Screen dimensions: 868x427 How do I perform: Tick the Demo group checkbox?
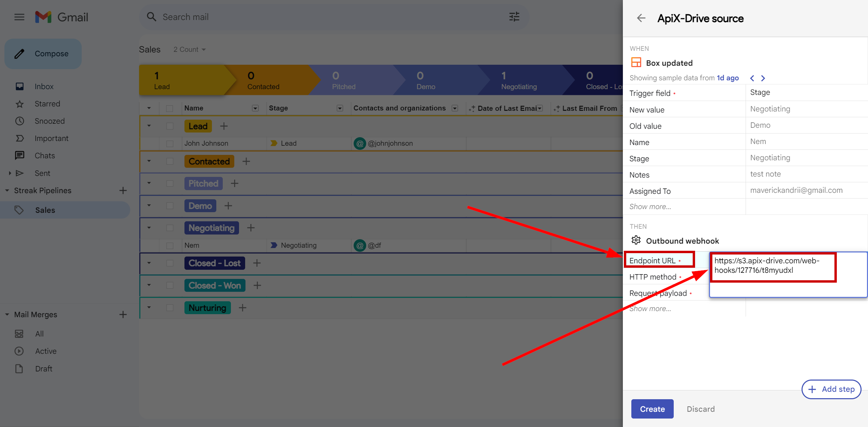pos(170,206)
